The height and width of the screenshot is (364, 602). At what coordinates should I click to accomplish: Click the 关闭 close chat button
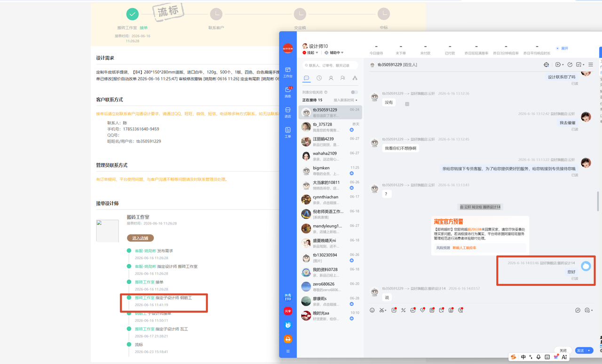click(563, 351)
